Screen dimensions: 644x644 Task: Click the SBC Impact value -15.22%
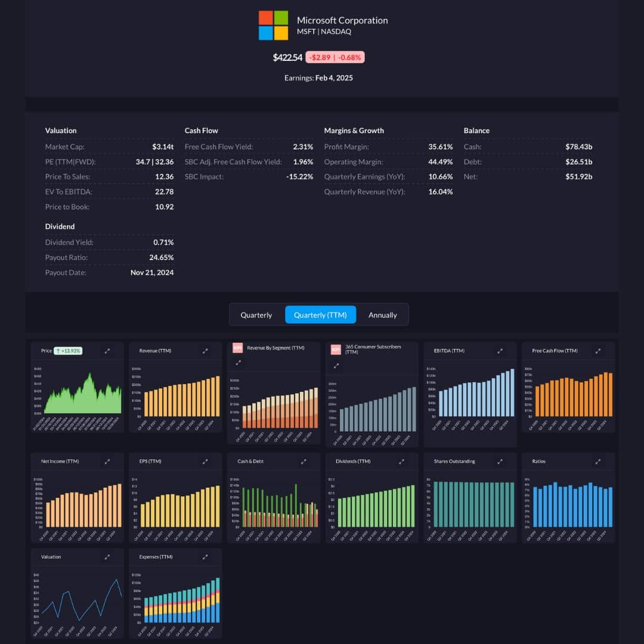click(x=300, y=177)
